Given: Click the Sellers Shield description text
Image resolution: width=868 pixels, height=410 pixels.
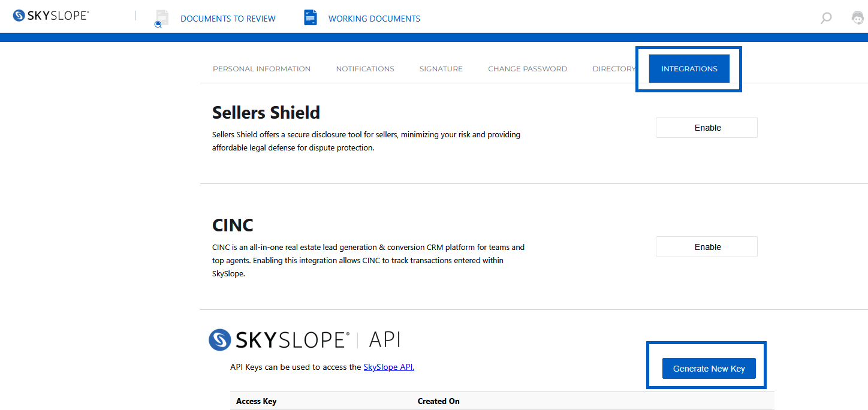Looking at the screenshot, I should click(x=366, y=141).
